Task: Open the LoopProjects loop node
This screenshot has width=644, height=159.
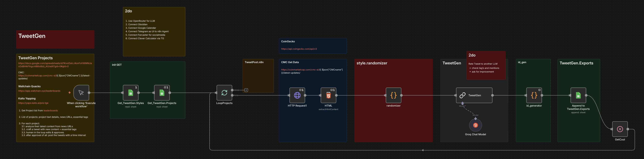Action: pos(224,93)
